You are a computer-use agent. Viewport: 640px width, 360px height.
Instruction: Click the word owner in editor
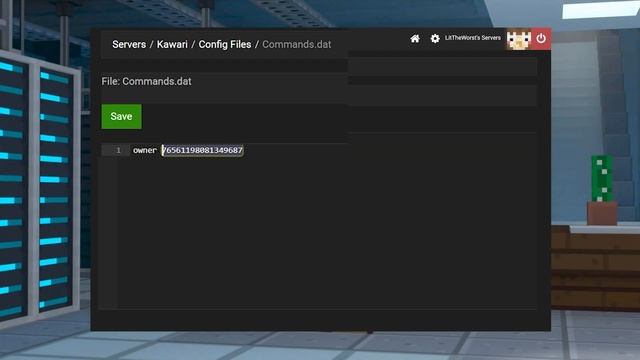145,150
